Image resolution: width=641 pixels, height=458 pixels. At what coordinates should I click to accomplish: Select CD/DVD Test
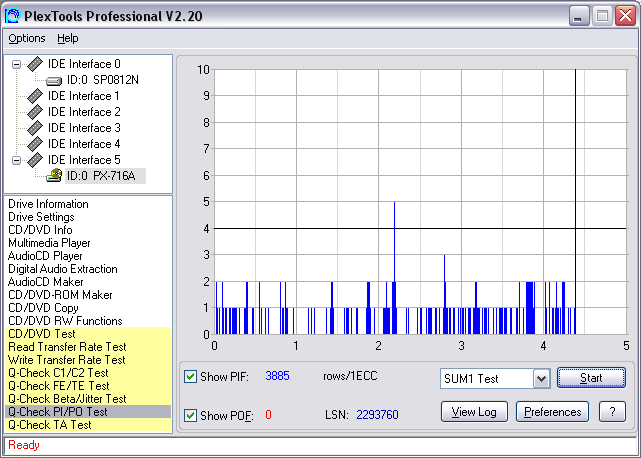88,334
